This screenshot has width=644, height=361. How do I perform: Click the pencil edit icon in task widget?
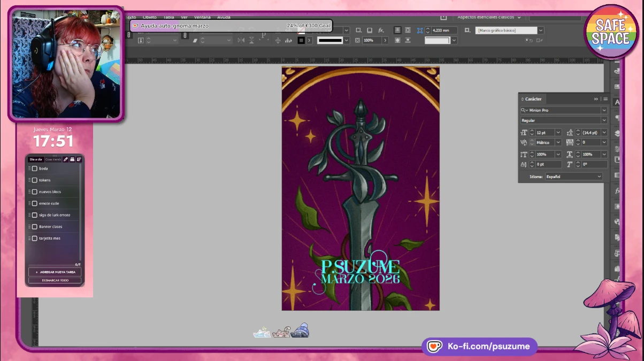[x=66, y=159]
